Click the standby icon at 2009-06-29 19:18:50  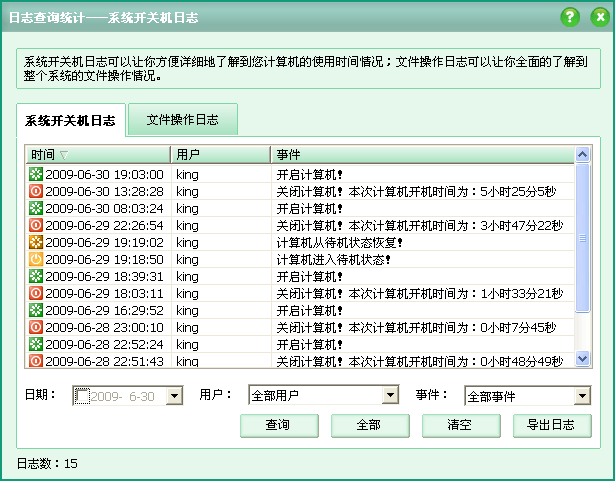[36, 259]
